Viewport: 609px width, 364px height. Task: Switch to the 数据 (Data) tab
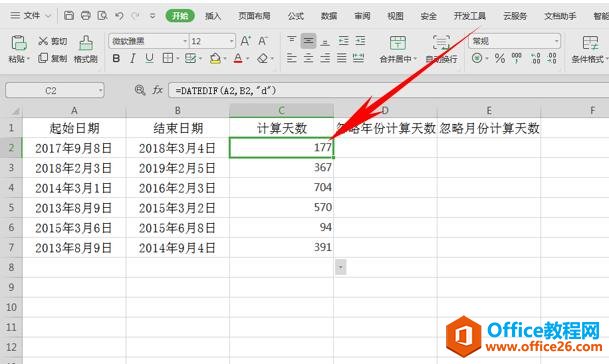point(329,16)
